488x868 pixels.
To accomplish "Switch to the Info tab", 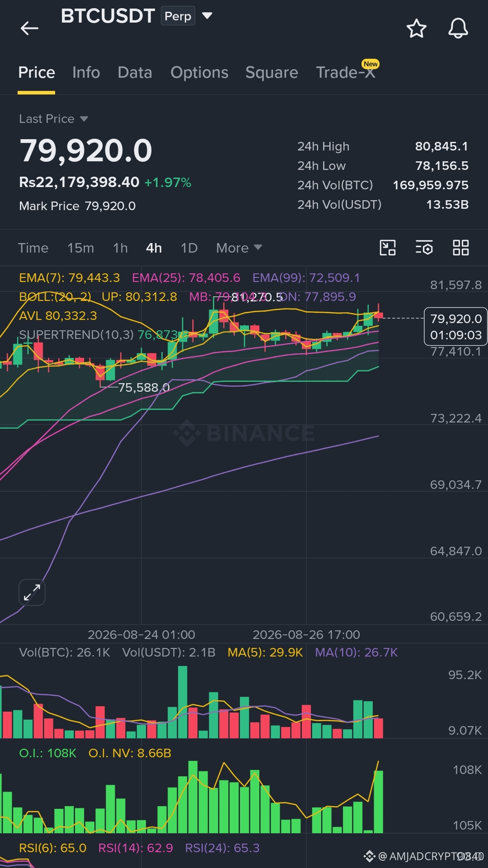I will tap(86, 72).
